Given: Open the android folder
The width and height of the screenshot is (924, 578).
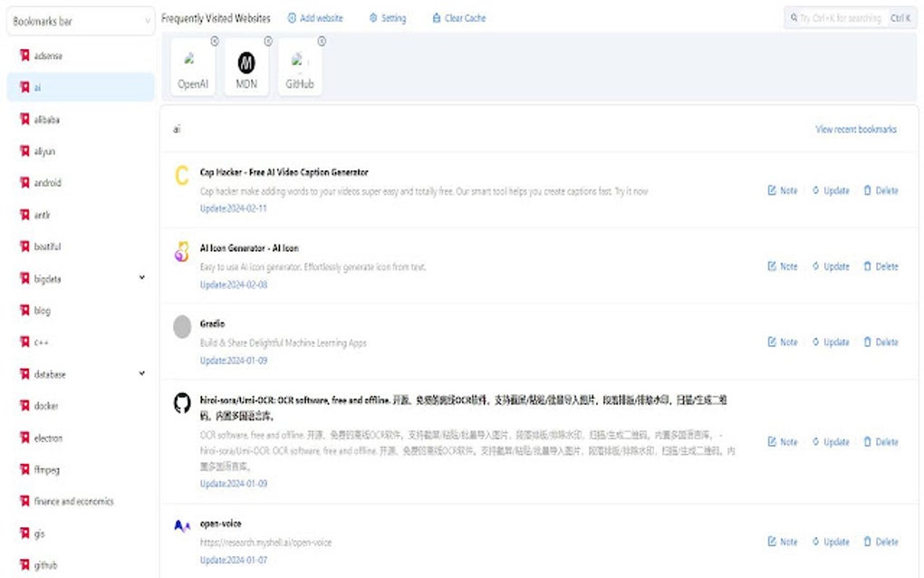Looking at the screenshot, I should tap(81, 183).
